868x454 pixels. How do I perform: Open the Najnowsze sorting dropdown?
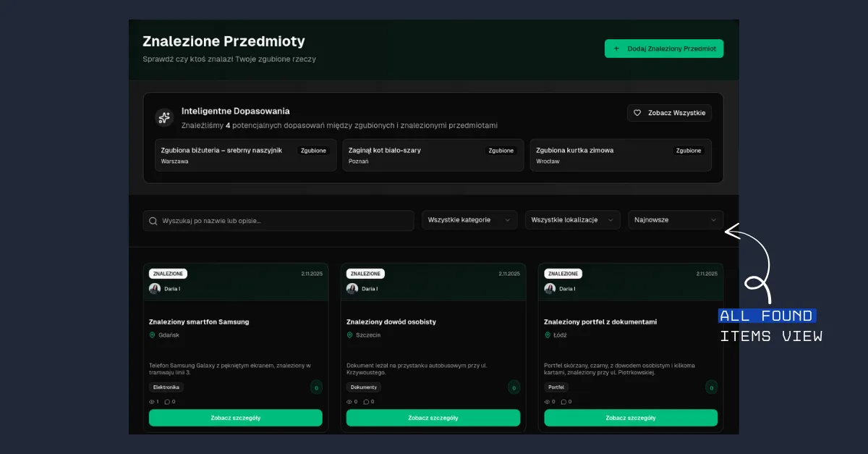pos(676,220)
